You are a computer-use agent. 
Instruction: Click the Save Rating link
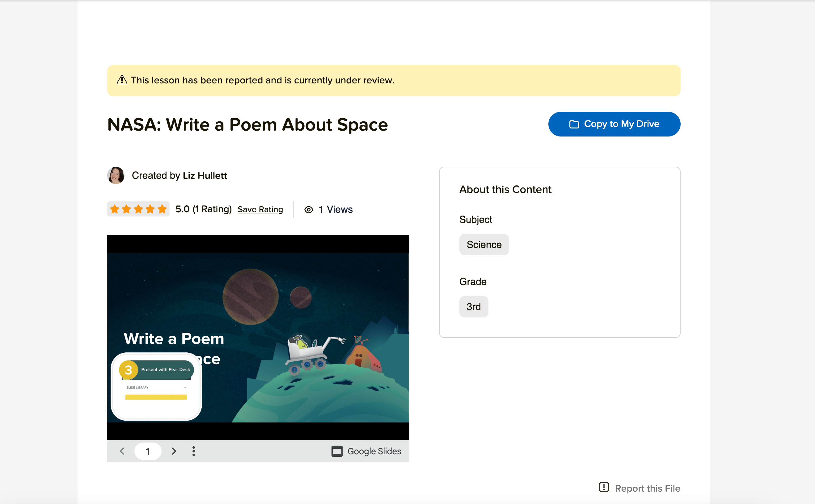(260, 209)
